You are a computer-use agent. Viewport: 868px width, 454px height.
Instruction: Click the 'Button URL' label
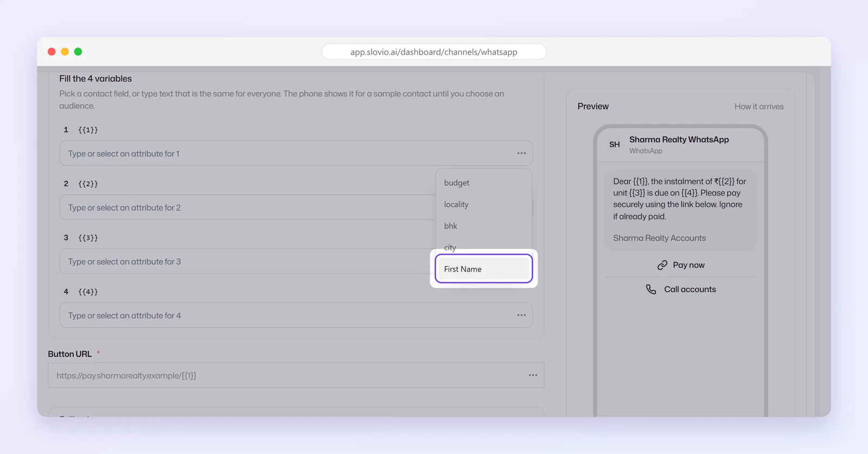[70, 354]
